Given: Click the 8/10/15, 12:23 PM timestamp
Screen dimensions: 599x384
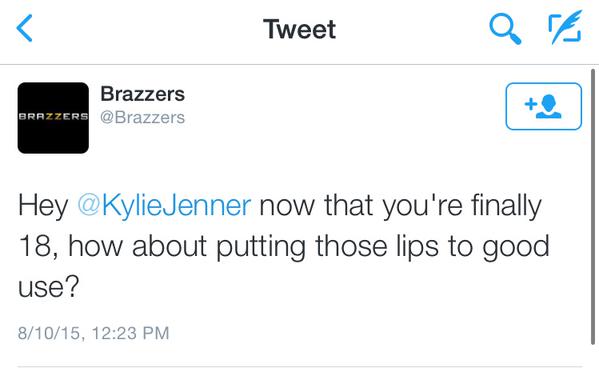Looking at the screenshot, I should coord(93,333).
